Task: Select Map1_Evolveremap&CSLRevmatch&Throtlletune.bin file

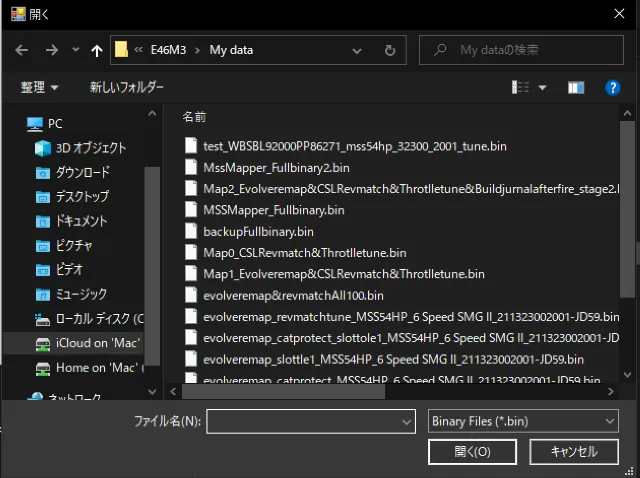Action: click(334, 273)
